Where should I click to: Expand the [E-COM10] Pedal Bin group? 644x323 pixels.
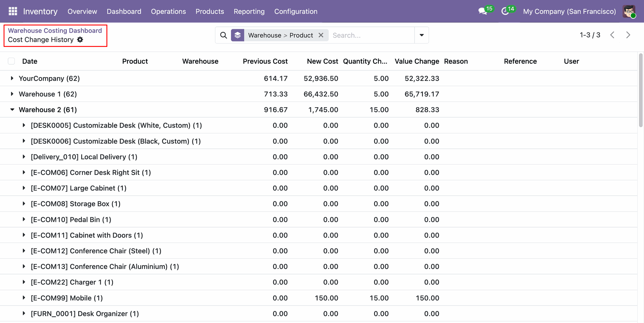[24, 219]
